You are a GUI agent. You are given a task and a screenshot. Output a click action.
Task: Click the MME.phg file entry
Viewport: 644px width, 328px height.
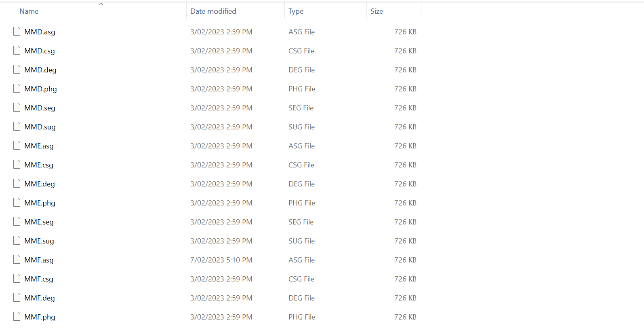click(x=40, y=203)
